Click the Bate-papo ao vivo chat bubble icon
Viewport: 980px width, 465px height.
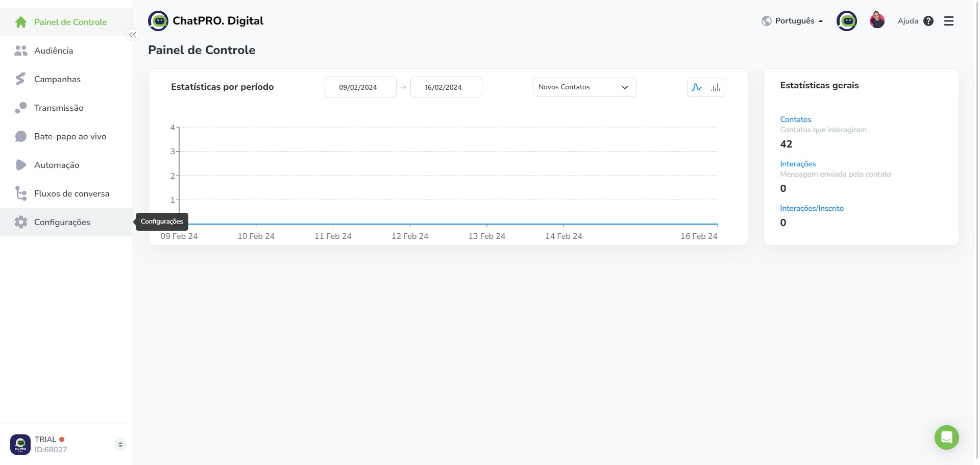(x=21, y=136)
